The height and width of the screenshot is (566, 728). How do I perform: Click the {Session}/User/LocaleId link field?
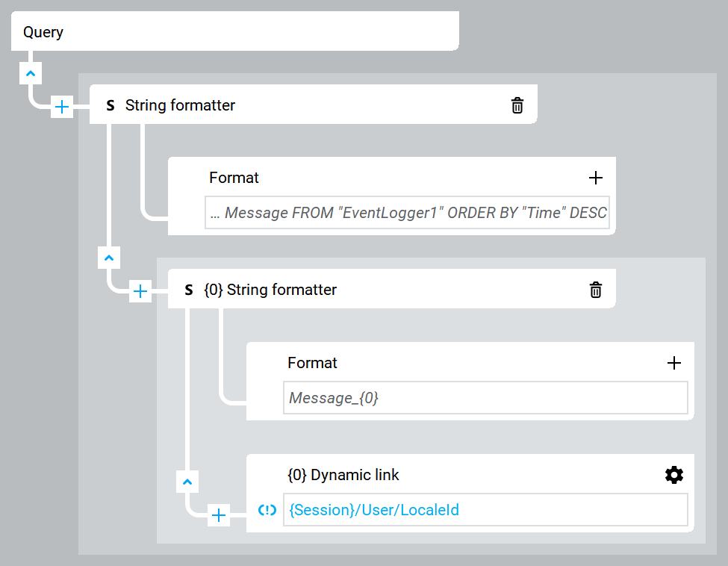pos(485,511)
